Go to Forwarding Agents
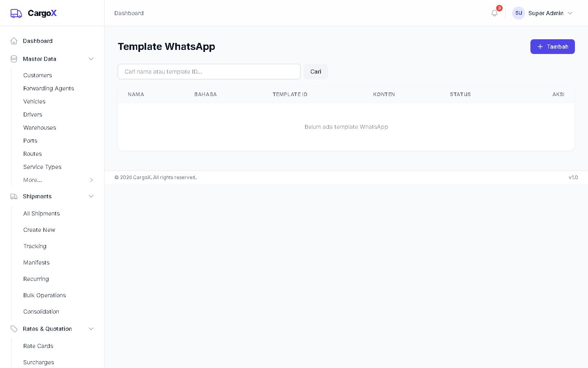Image resolution: width=588 pixels, height=368 pixels. pyautogui.click(x=49, y=88)
